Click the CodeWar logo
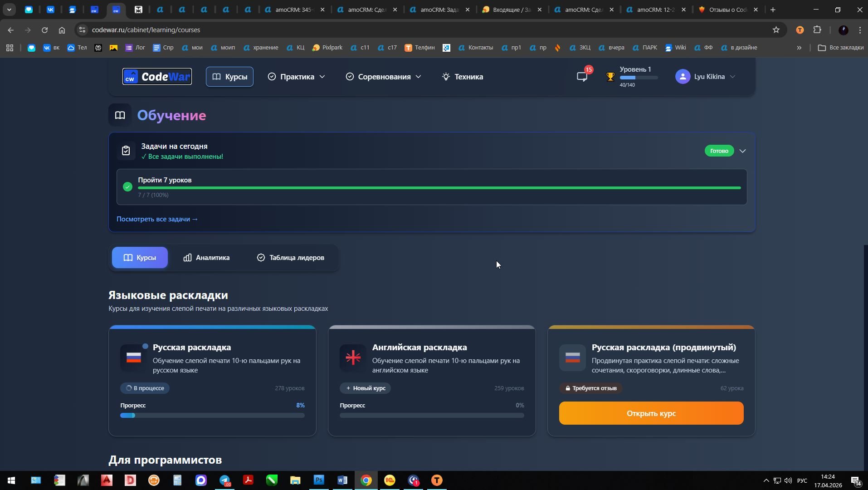Screen dimensions: 868x490 pos(157,77)
